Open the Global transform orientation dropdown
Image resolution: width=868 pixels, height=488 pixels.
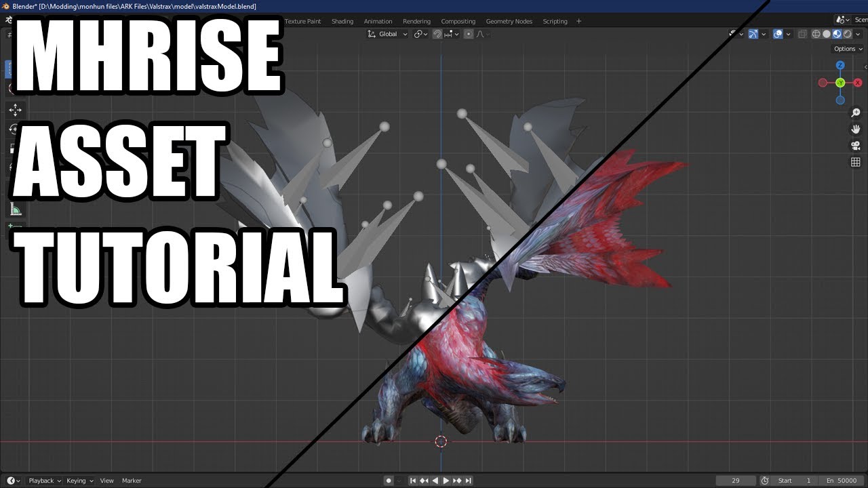pyautogui.click(x=388, y=34)
